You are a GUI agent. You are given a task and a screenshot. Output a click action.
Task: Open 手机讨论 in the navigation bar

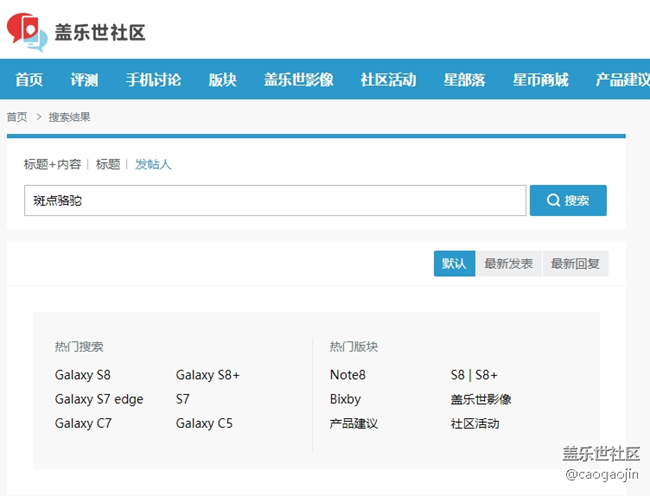[153, 80]
